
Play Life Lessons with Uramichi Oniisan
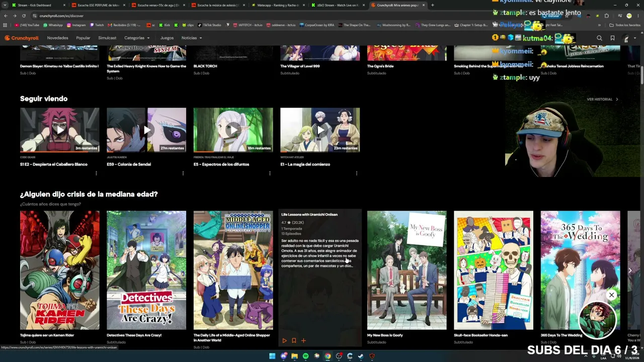(284, 340)
